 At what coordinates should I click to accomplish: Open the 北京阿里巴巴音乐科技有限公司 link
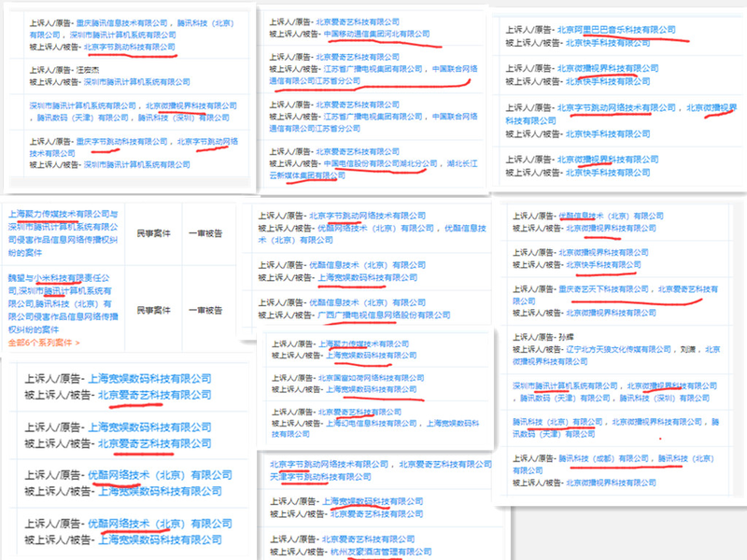(616, 30)
